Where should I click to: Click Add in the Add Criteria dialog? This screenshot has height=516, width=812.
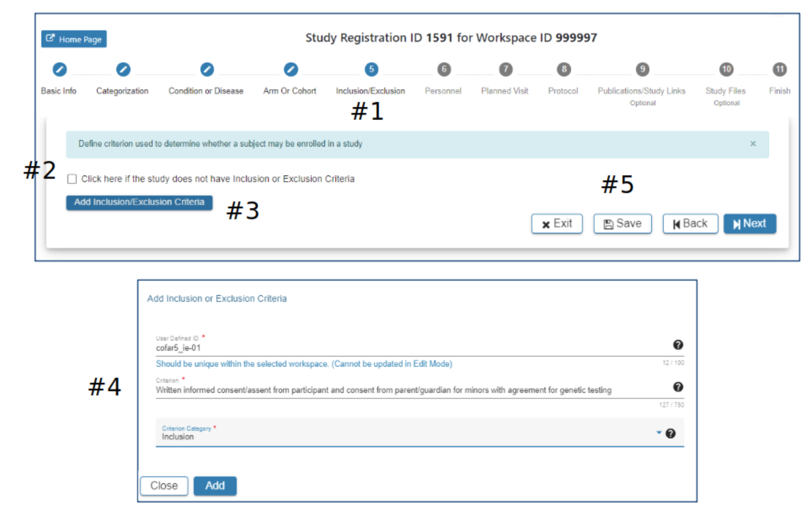(215, 486)
